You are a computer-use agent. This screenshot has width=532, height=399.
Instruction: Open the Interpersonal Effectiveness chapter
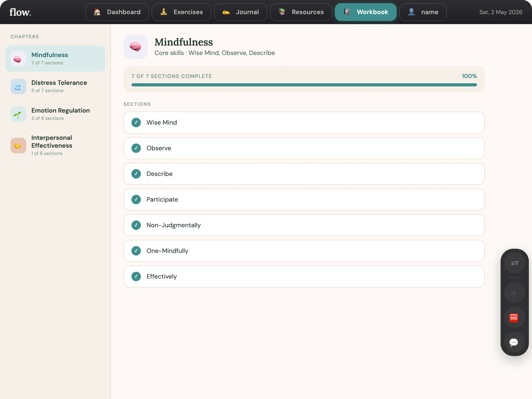point(55,146)
